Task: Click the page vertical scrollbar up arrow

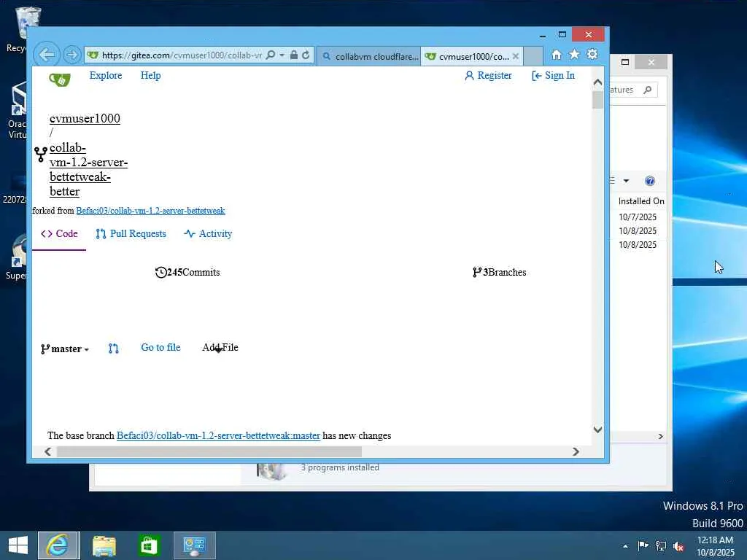Action: pyautogui.click(x=597, y=82)
